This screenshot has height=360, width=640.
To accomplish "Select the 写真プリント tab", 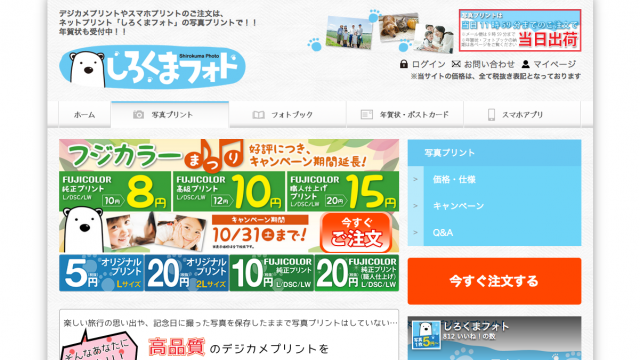I will click(x=170, y=115).
